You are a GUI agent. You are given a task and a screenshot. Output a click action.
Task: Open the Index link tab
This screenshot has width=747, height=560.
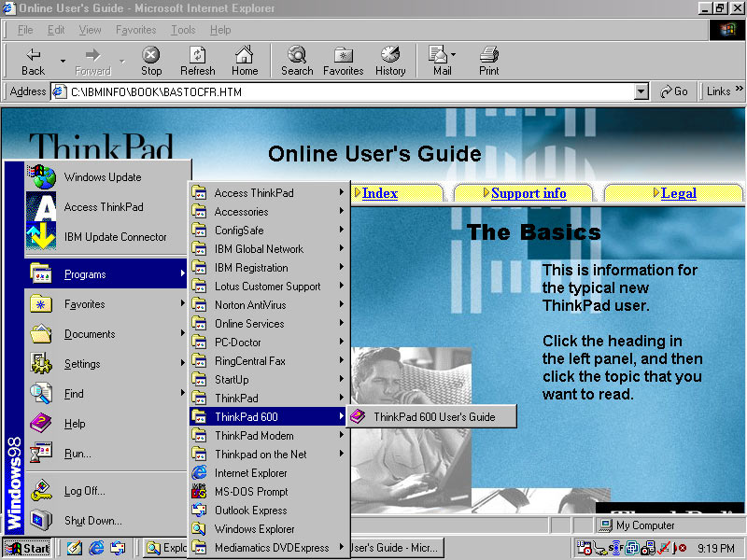pyautogui.click(x=380, y=193)
